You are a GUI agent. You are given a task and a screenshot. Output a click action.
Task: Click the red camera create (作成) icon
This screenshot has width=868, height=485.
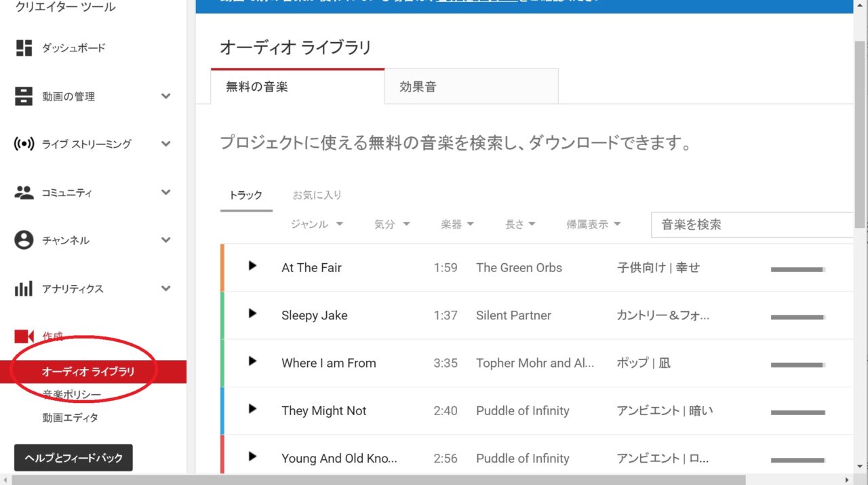coord(24,336)
